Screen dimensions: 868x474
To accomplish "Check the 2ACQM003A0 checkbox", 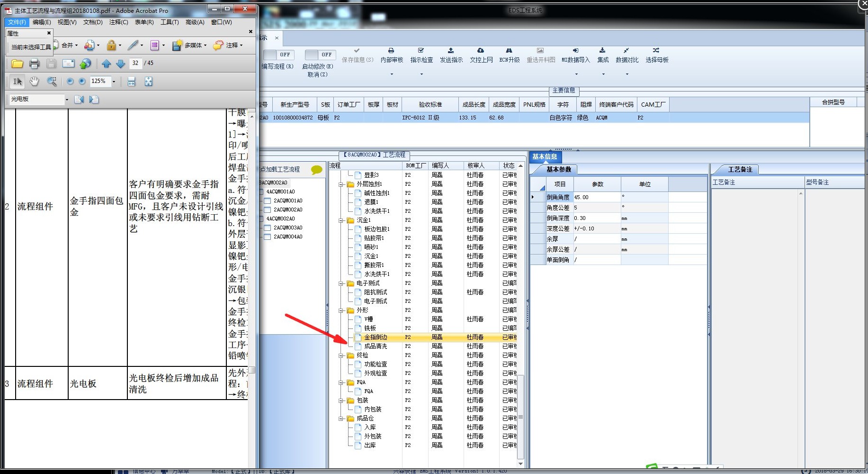I will click(268, 228).
